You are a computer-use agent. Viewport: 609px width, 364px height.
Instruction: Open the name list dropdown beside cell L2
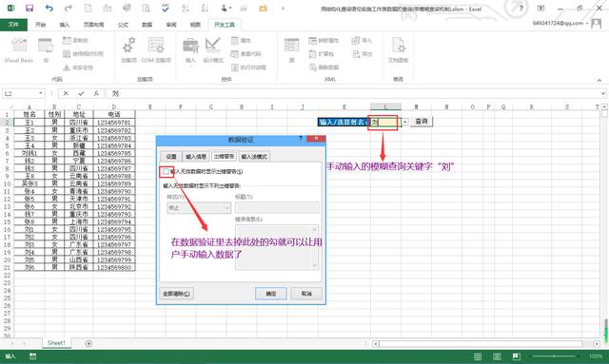tap(404, 122)
